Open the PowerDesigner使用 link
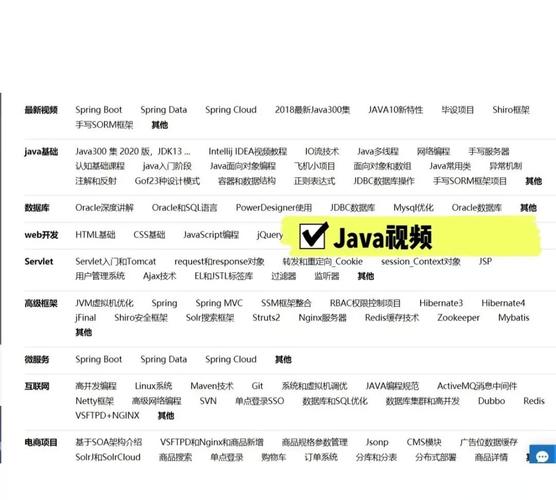Screen dimensions: 556x500 [274, 208]
